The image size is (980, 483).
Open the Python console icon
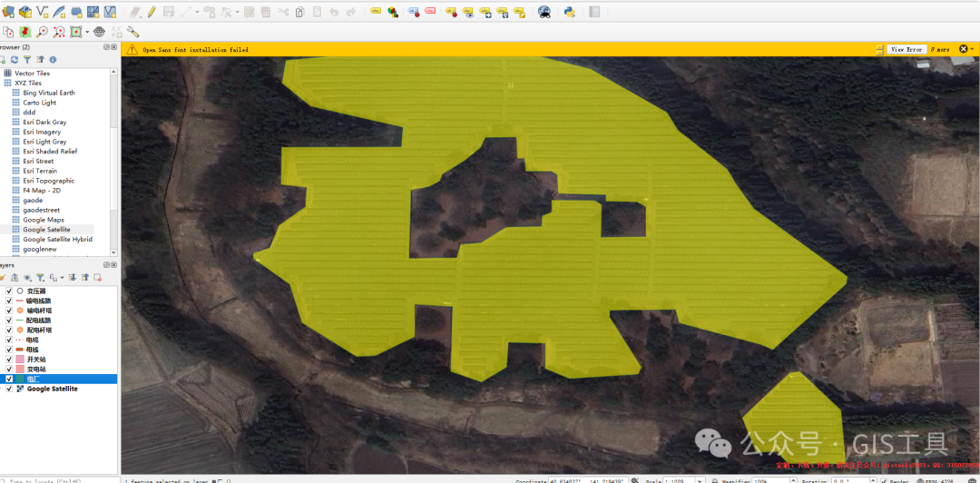[569, 11]
